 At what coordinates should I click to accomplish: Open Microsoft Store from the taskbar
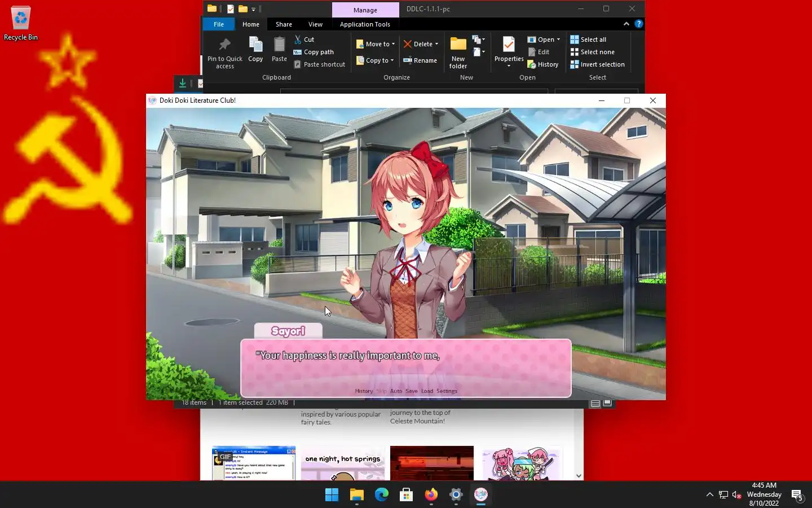[407, 495]
